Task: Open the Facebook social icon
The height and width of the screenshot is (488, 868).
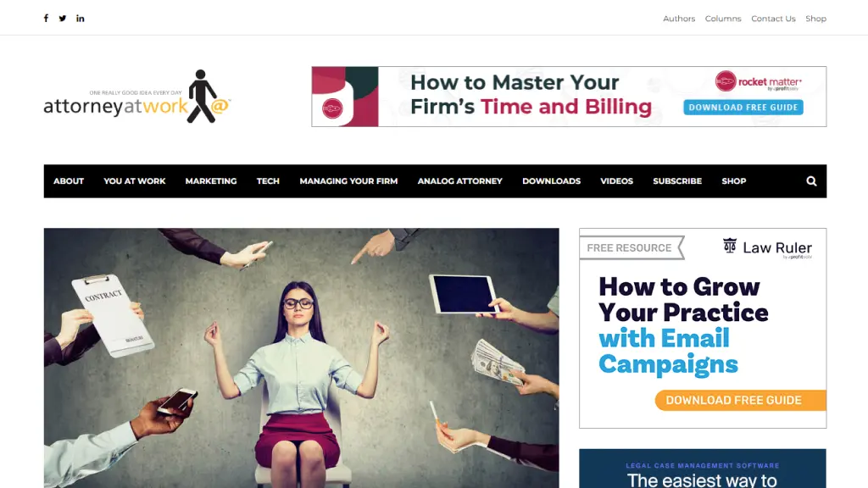Action: (46, 19)
